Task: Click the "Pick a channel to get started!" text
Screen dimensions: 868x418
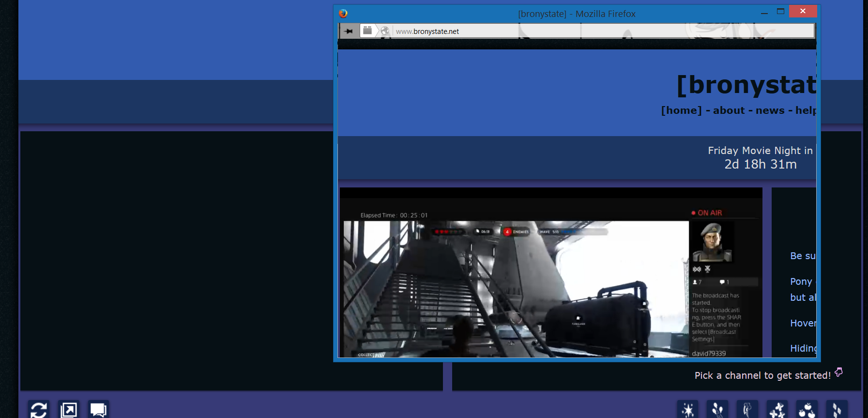Action: [762, 375]
